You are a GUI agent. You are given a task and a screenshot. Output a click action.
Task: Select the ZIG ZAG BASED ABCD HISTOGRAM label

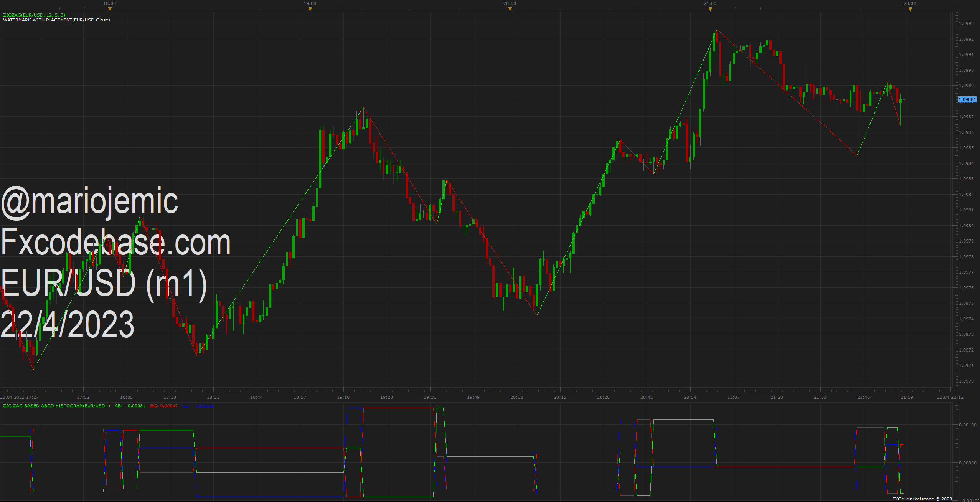point(56,406)
